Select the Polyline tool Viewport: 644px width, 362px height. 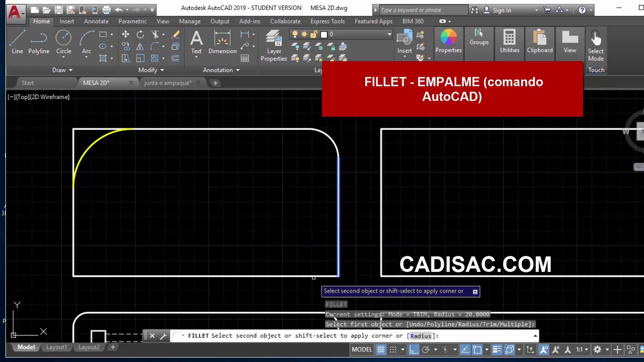coord(39,42)
